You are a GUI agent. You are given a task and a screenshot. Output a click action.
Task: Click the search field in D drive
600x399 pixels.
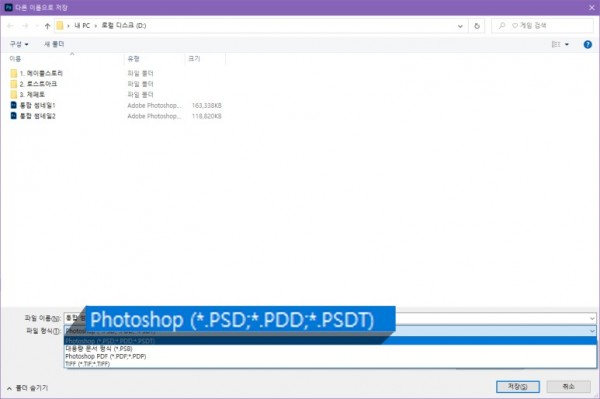[542, 26]
